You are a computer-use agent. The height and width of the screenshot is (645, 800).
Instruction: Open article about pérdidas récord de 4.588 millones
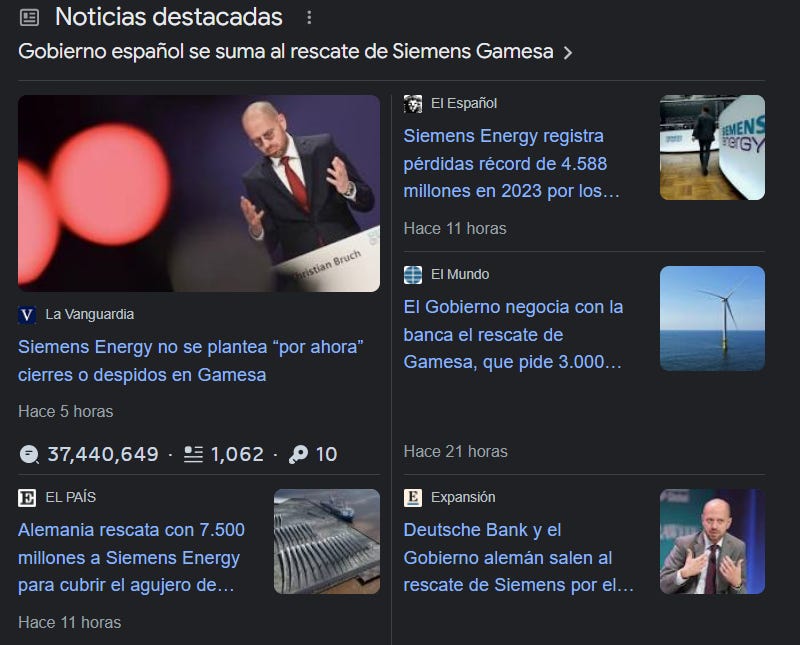point(511,164)
